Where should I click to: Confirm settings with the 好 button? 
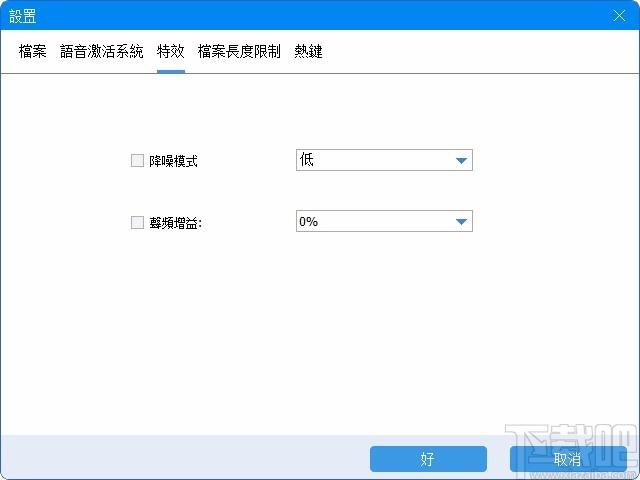(x=428, y=459)
